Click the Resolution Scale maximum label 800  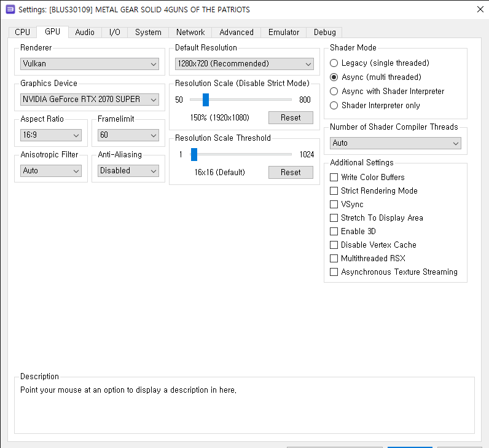tap(305, 100)
